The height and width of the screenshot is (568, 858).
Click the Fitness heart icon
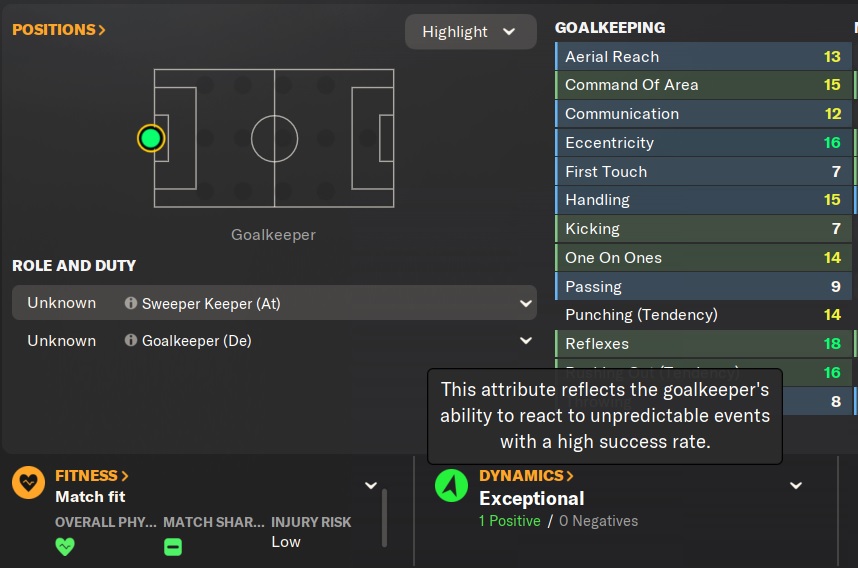(x=28, y=483)
